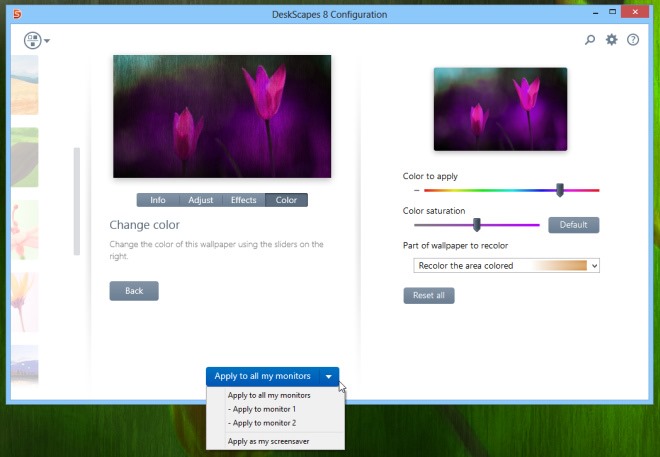Select the Color tab
Image resolution: width=660 pixels, height=457 pixels.
coord(286,200)
